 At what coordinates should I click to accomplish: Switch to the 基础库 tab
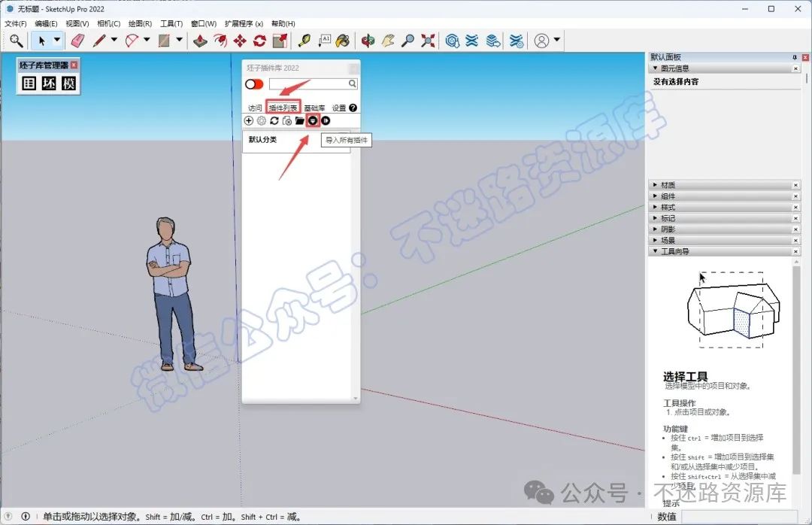314,108
